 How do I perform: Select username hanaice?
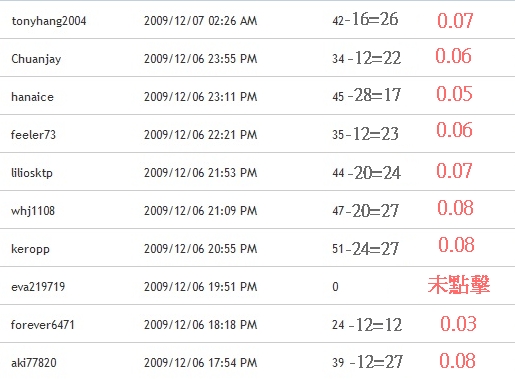click(x=32, y=97)
